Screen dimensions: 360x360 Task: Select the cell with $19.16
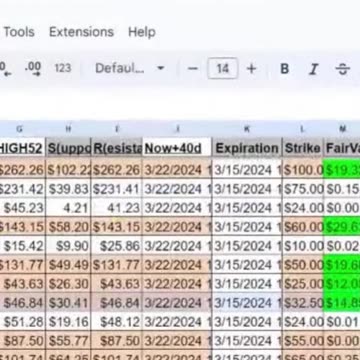click(68, 322)
